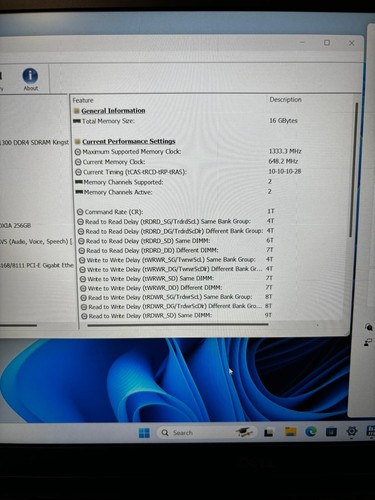Launch File Explorer from the taskbar
This screenshot has width=375, height=500.
(x=290, y=432)
